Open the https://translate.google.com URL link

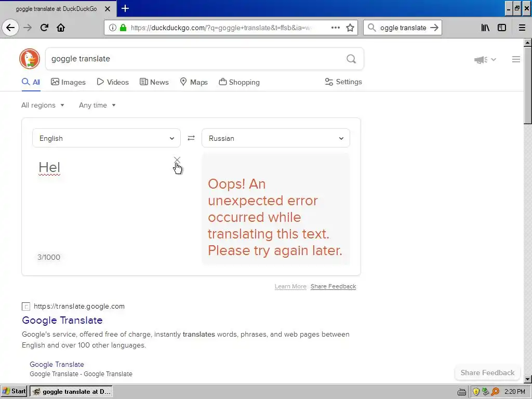79,306
